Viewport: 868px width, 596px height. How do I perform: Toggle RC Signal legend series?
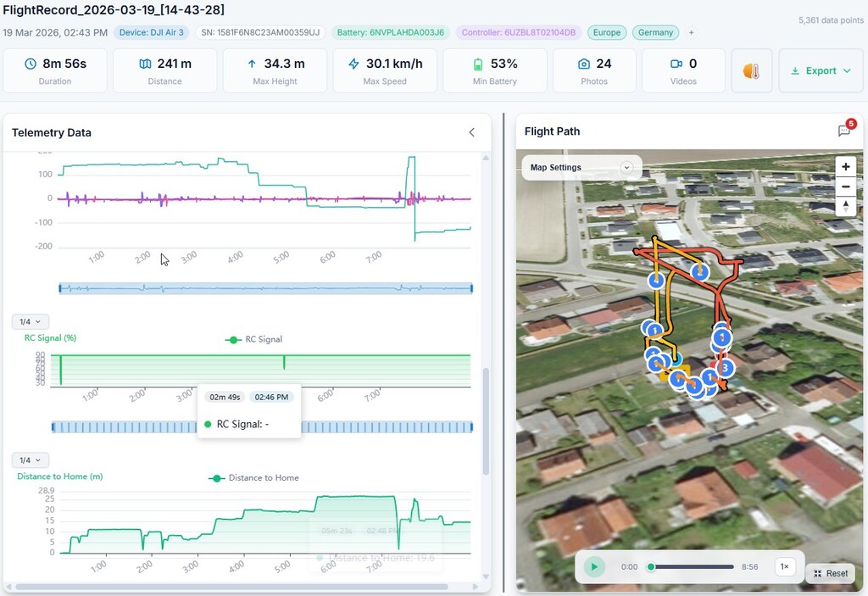(253, 339)
